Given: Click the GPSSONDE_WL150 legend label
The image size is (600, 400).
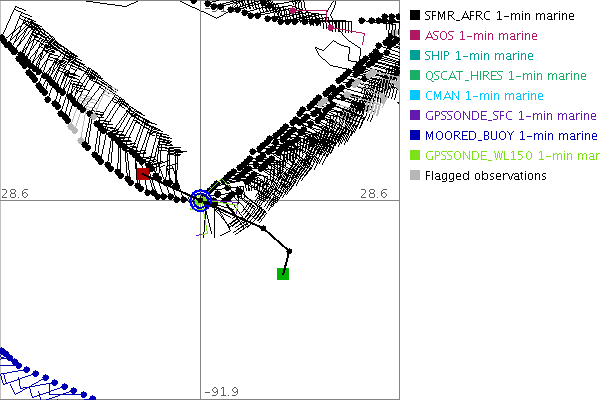Looking at the screenshot, I should [510, 156].
